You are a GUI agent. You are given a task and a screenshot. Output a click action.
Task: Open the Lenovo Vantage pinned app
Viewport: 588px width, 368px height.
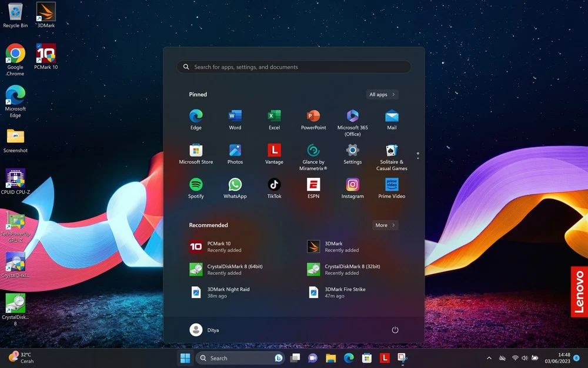pyautogui.click(x=274, y=154)
